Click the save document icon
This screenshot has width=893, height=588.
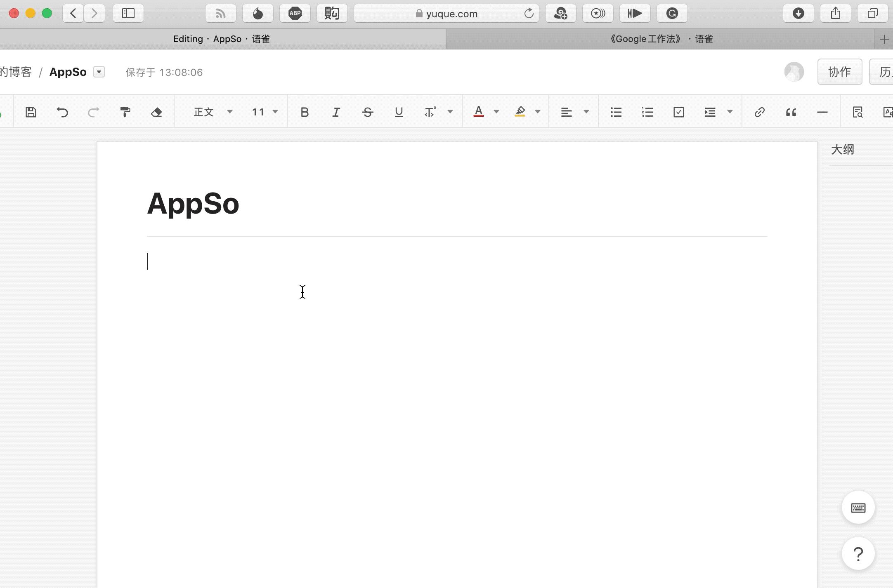(31, 112)
